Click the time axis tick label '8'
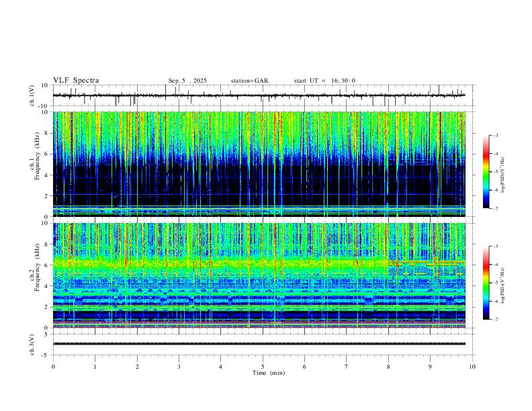This screenshot has height=411, width=532. click(388, 367)
